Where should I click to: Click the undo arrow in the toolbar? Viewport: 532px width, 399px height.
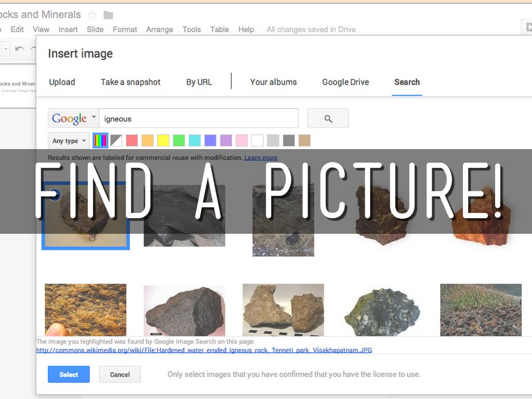click(20, 49)
